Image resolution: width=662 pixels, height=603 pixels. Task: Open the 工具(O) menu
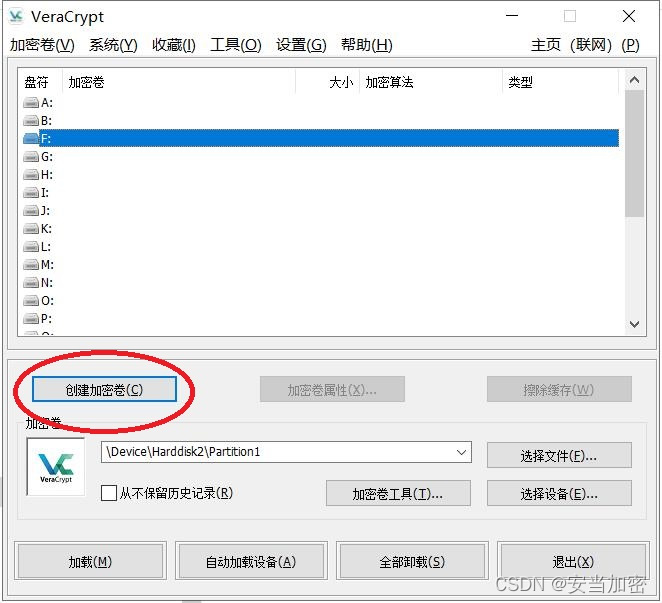[x=236, y=45]
